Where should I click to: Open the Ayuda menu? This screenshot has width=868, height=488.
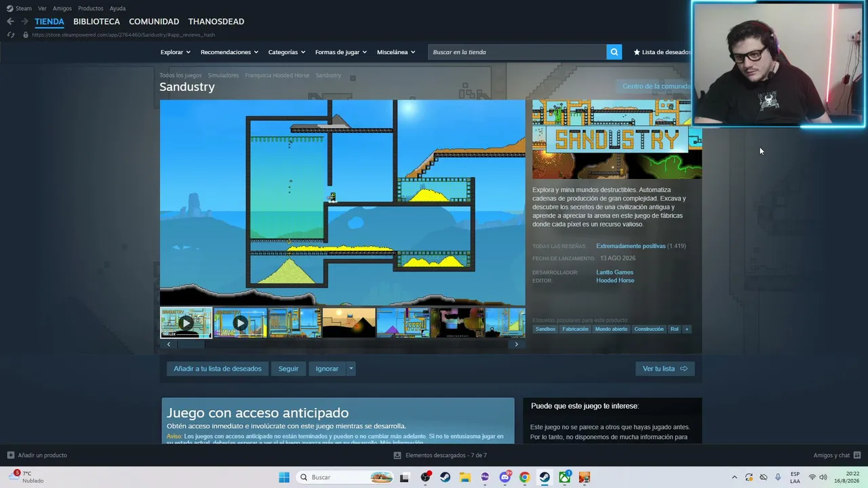tap(117, 8)
